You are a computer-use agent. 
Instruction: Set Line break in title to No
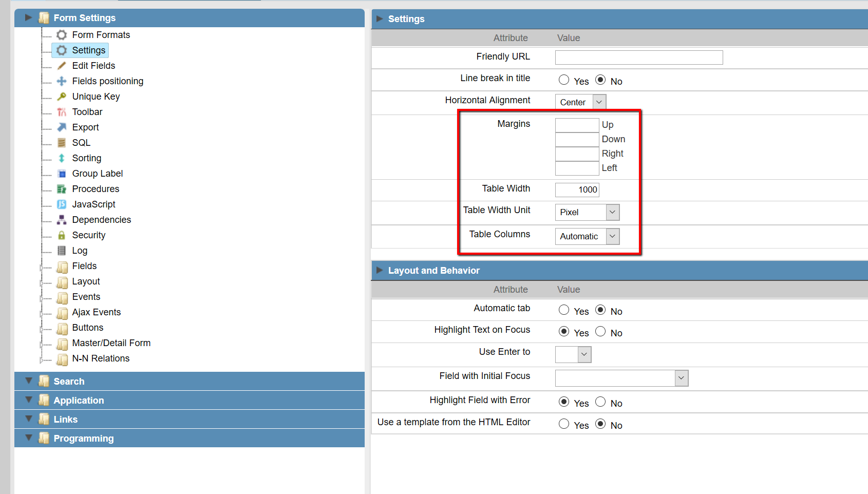pos(600,80)
